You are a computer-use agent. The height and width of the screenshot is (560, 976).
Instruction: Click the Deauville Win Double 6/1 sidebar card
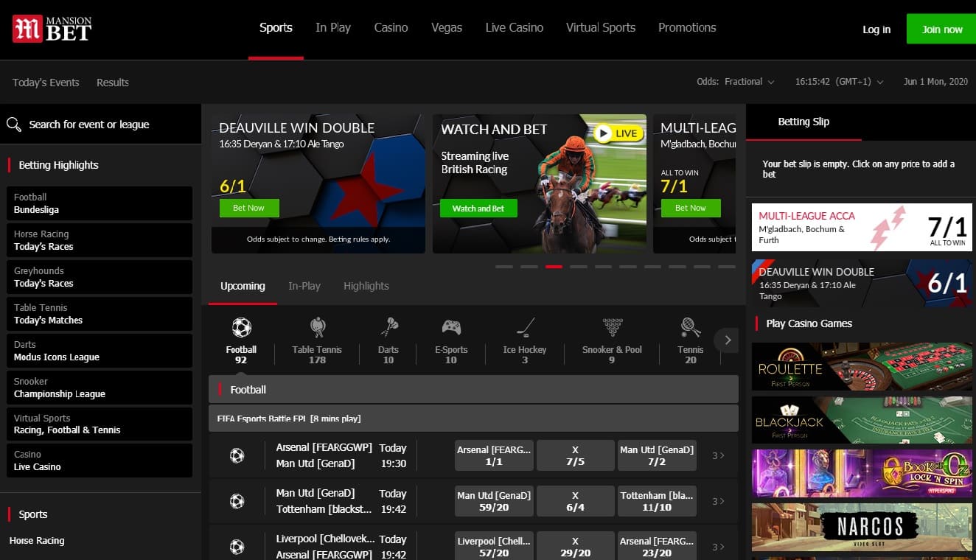(862, 283)
